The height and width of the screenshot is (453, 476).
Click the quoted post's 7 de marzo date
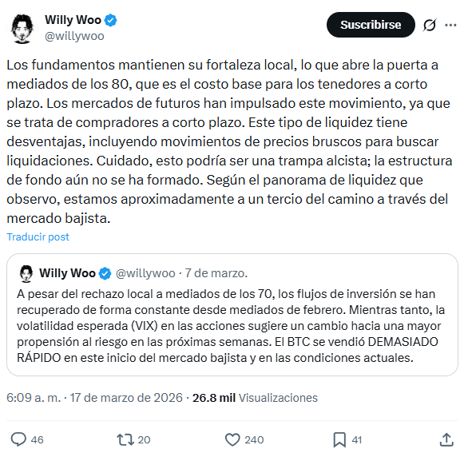216,273
